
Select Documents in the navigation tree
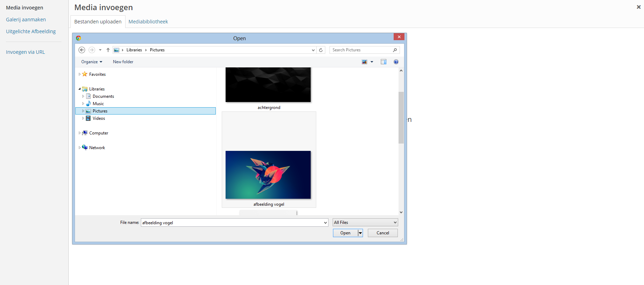click(x=103, y=96)
